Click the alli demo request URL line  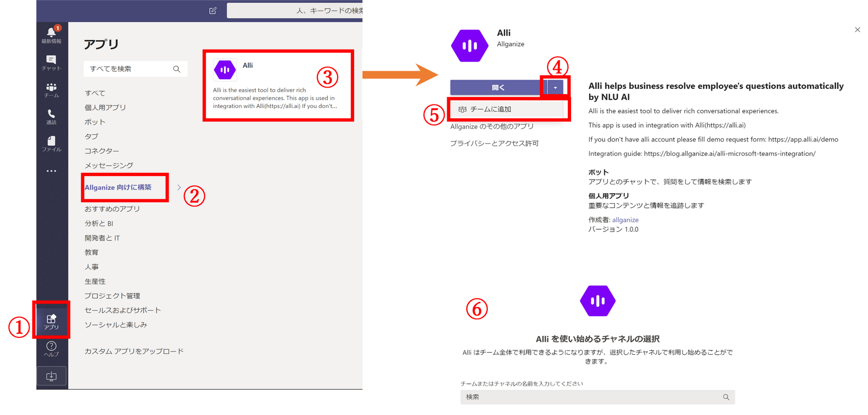(713, 139)
